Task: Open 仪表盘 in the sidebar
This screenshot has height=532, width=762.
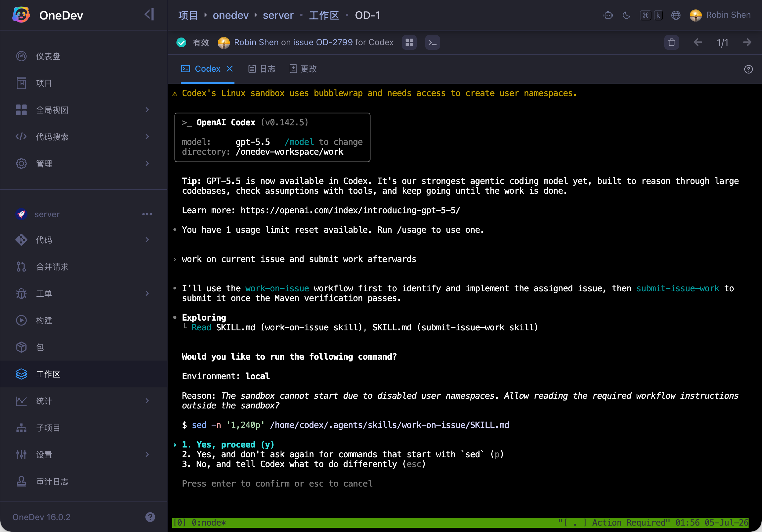Action: click(84, 56)
